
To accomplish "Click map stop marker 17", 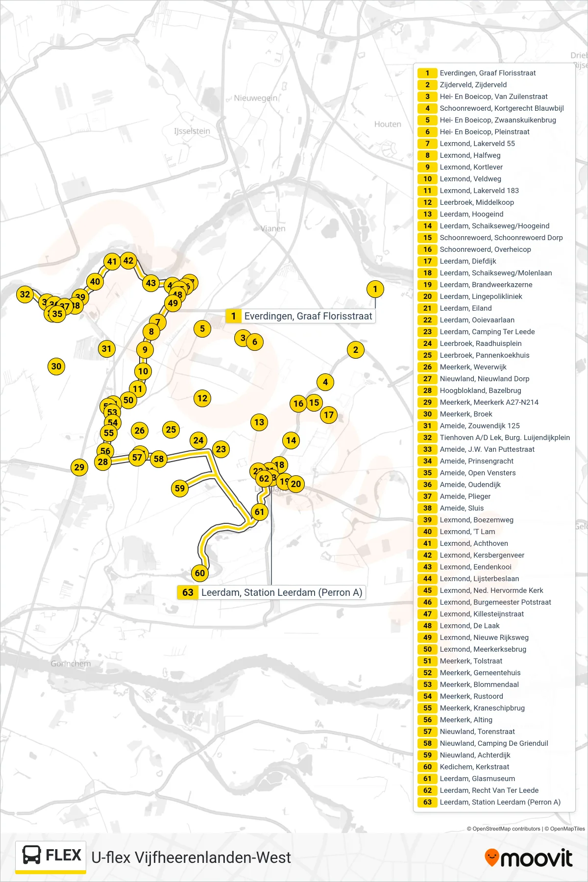I will click(329, 415).
